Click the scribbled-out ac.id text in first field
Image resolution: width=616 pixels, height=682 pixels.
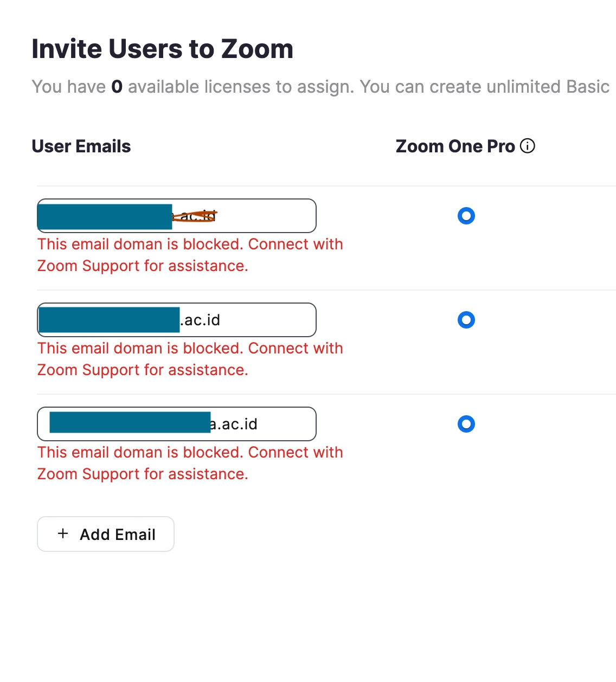195,216
